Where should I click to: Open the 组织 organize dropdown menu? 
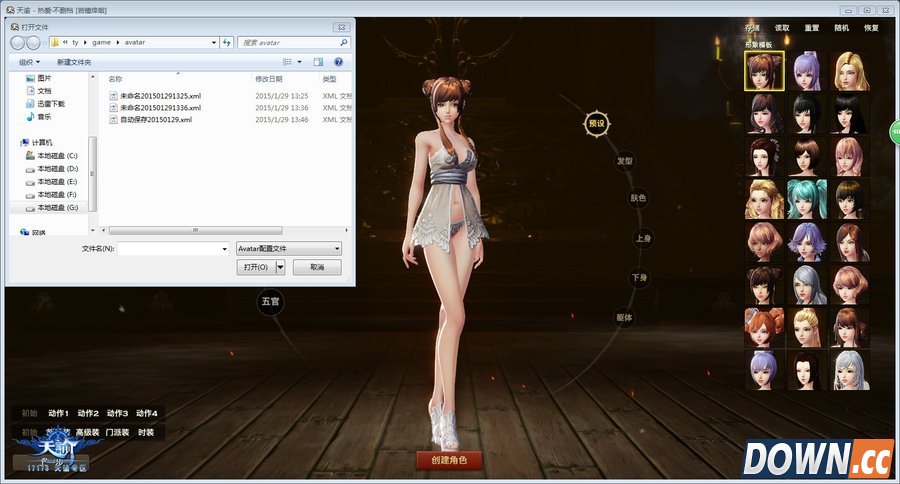(28, 62)
